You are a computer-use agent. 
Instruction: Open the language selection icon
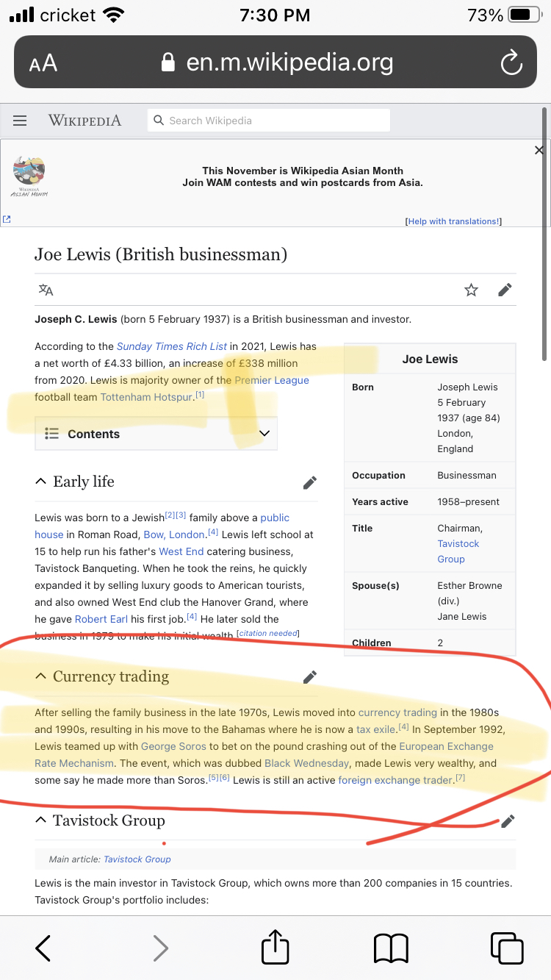(46, 290)
